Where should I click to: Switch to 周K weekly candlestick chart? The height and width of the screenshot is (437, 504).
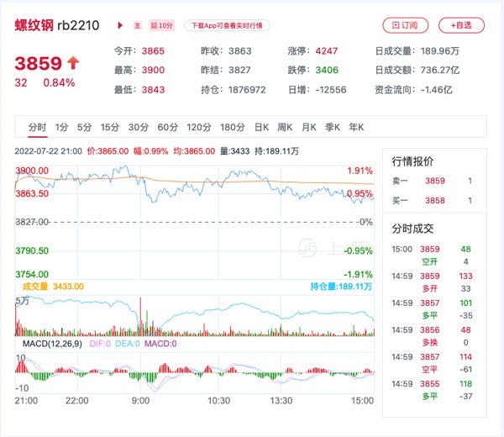(284, 128)
